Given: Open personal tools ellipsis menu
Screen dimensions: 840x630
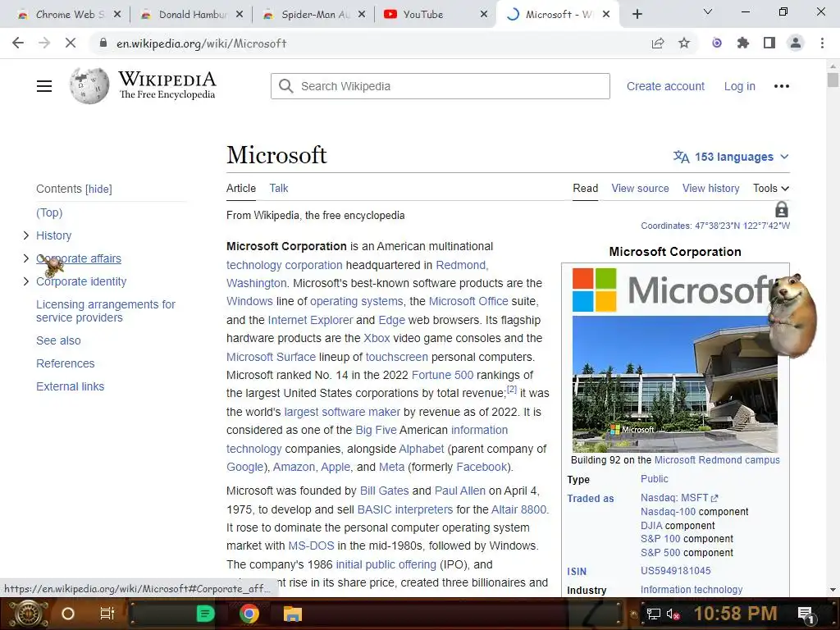Looking at the screenshot, I should [x=782, y=86].
